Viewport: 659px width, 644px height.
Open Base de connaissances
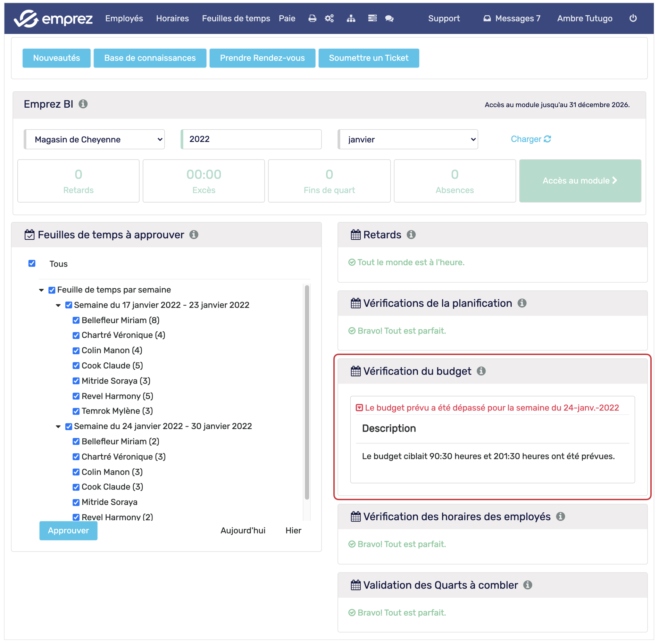(150, 58)
